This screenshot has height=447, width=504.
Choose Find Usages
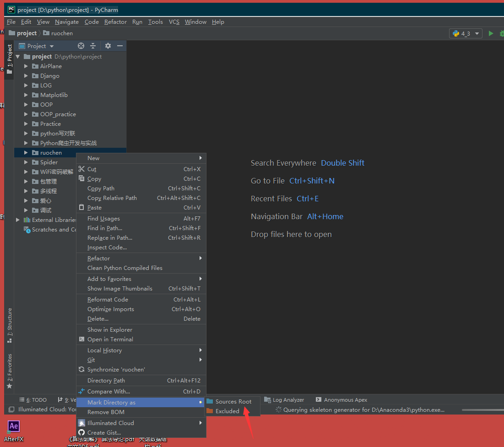[x=141, y=219]
